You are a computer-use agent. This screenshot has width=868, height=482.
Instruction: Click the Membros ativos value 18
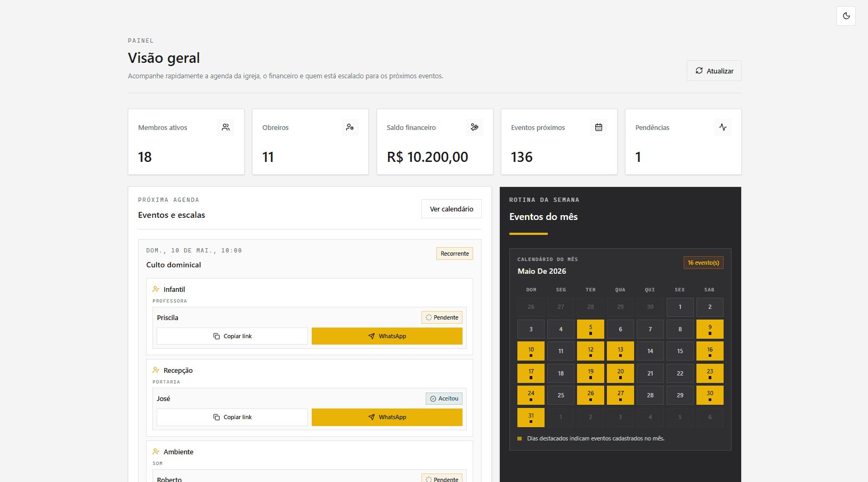tap(144, 157)
